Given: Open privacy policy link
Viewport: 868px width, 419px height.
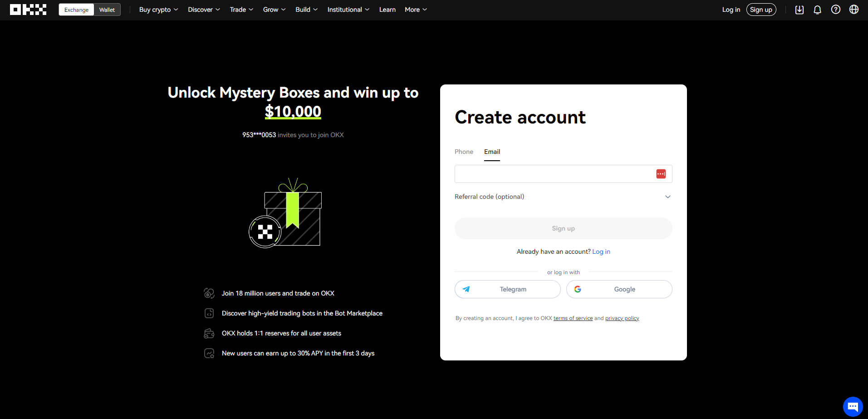Looking at the screenshot, I should (622, 318).
